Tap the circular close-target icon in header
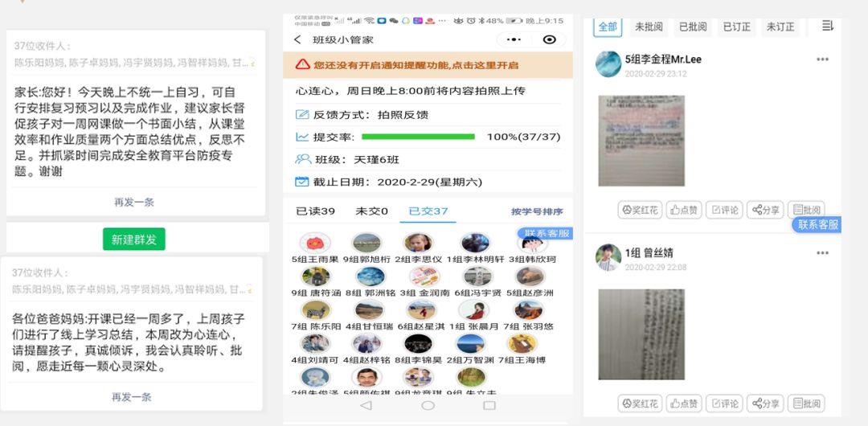The height and width of the screenshot is (426, 868). 549,40
